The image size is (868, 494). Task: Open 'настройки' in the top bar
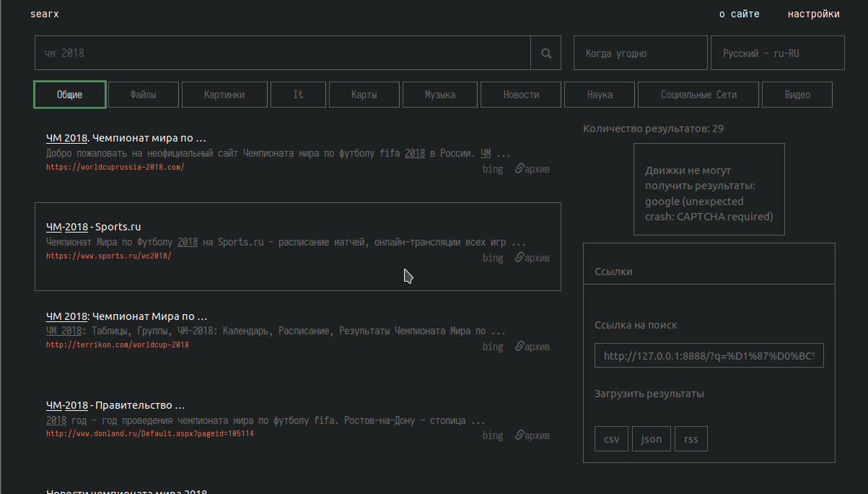click(813, 14)
